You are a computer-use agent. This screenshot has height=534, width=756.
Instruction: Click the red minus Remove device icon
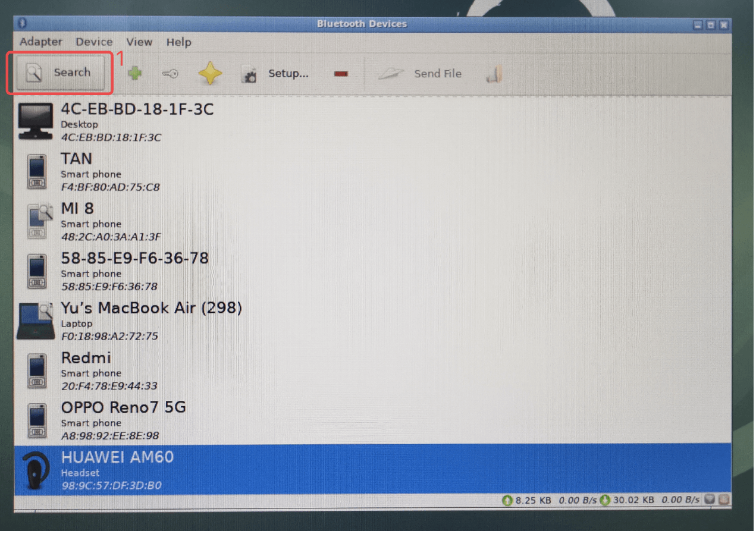coord(341,74)
